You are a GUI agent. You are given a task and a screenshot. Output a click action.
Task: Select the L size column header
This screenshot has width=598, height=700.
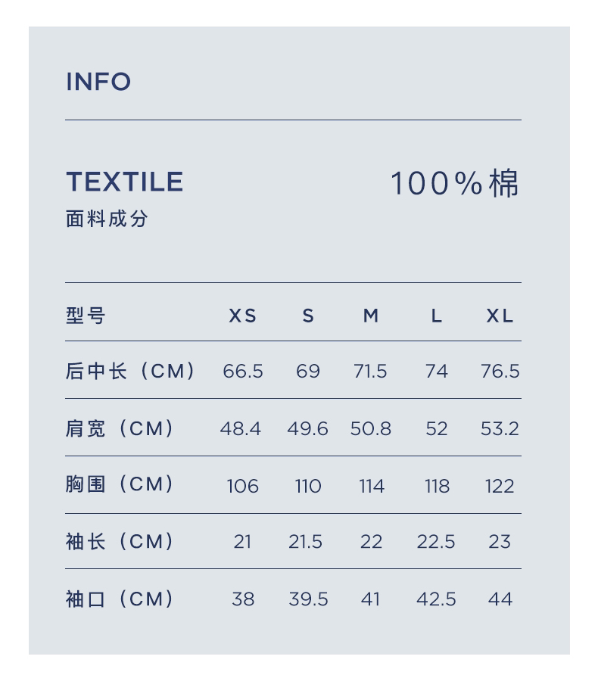pyautogui.click(x=437, y=316)
